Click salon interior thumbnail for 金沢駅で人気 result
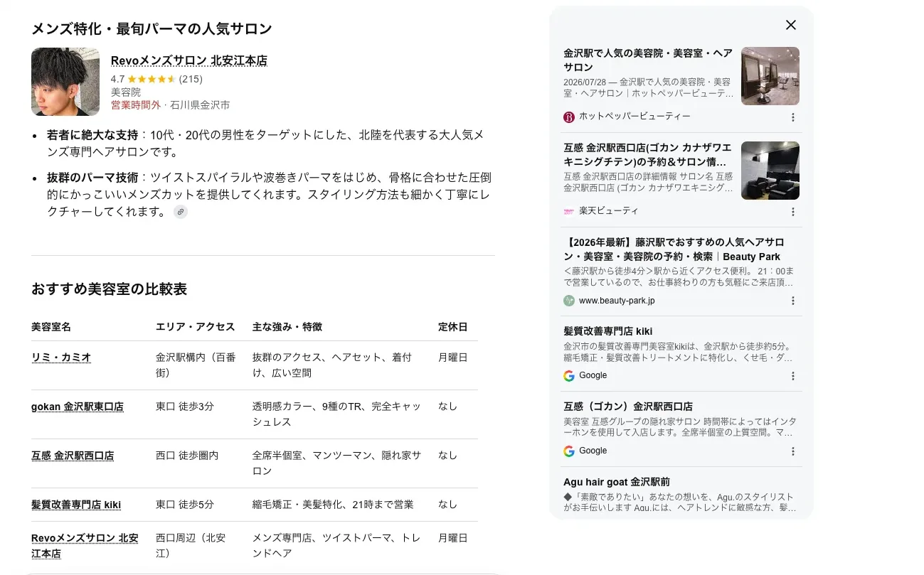The height and width of the screenshot is (575, 924). pyautogui.click(x=770, y=76)
